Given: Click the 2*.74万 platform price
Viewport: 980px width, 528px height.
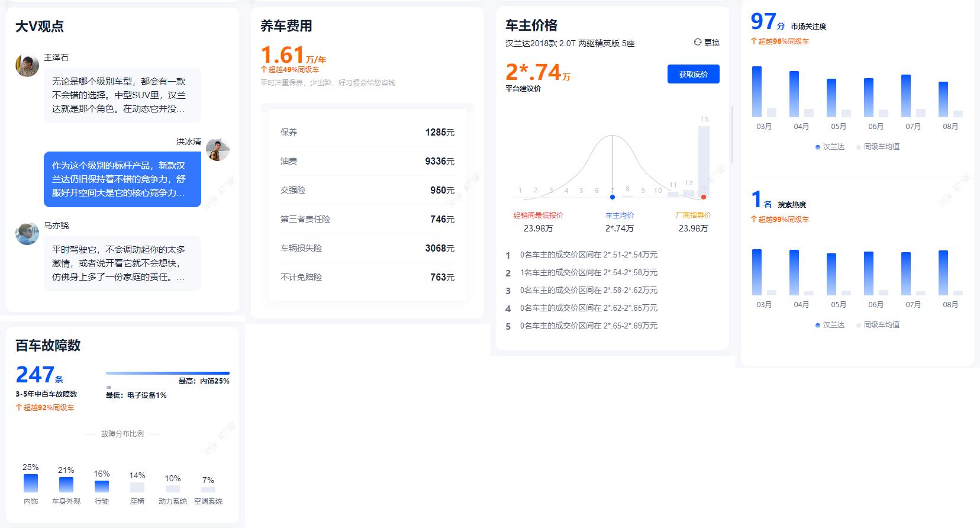Looking at the screenshot, I should coord(538,72).
